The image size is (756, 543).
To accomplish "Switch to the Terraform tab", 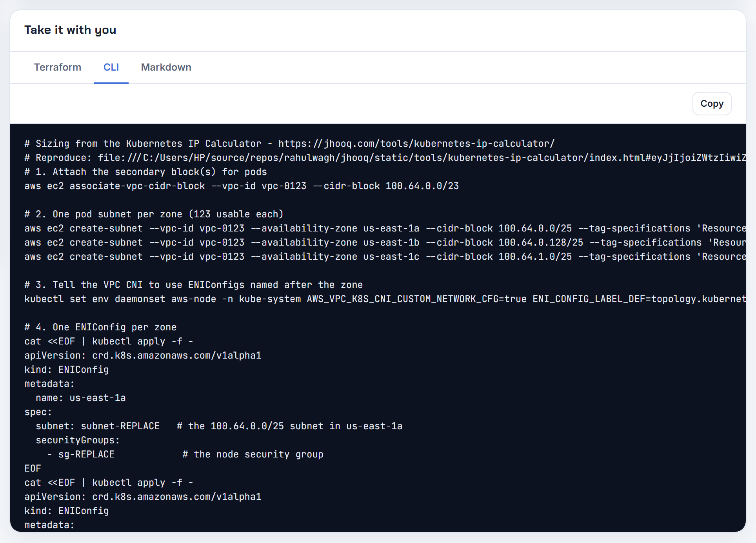I will pyautogui.click(x=58, y=67).
